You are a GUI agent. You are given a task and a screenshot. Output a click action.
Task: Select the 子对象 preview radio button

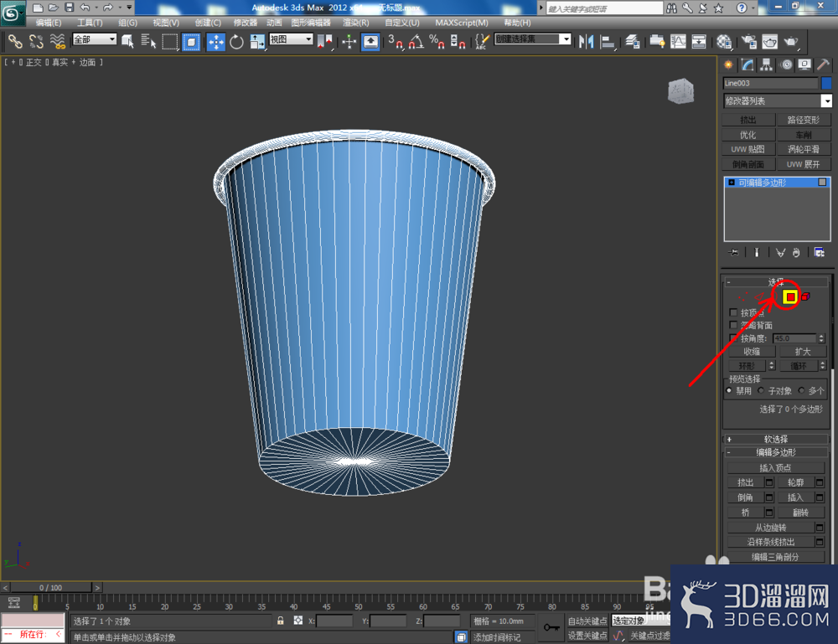point(761,390)
